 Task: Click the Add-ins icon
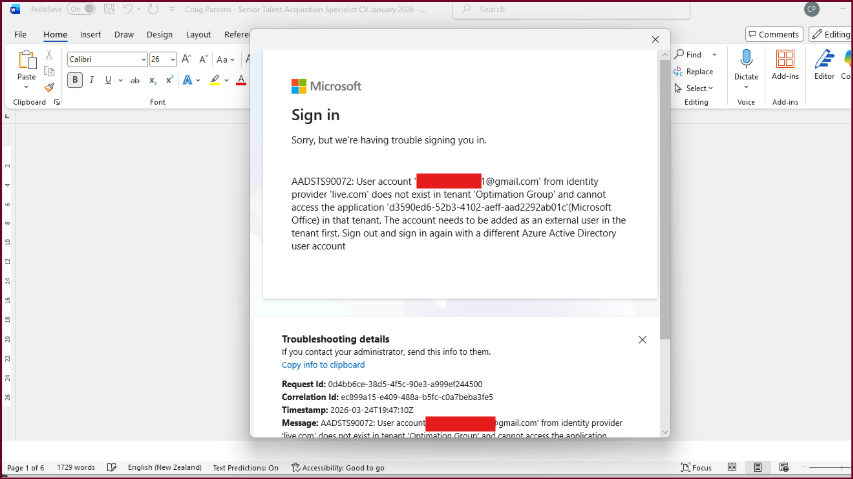(785, 60)
